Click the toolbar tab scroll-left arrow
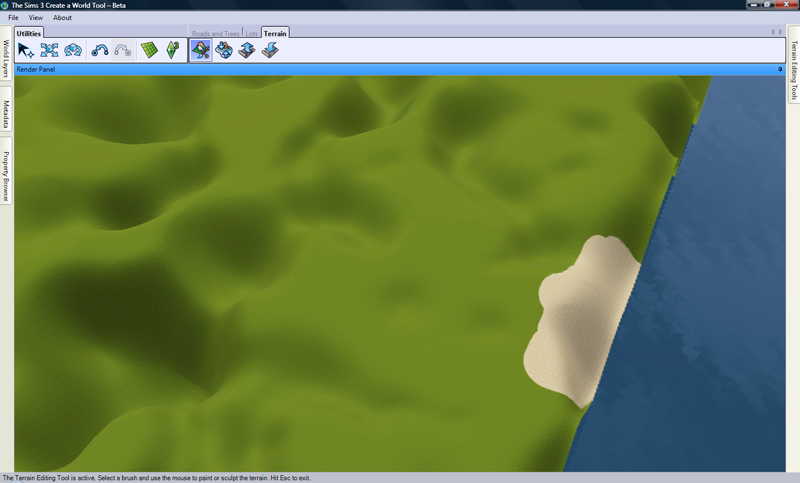 772,32
